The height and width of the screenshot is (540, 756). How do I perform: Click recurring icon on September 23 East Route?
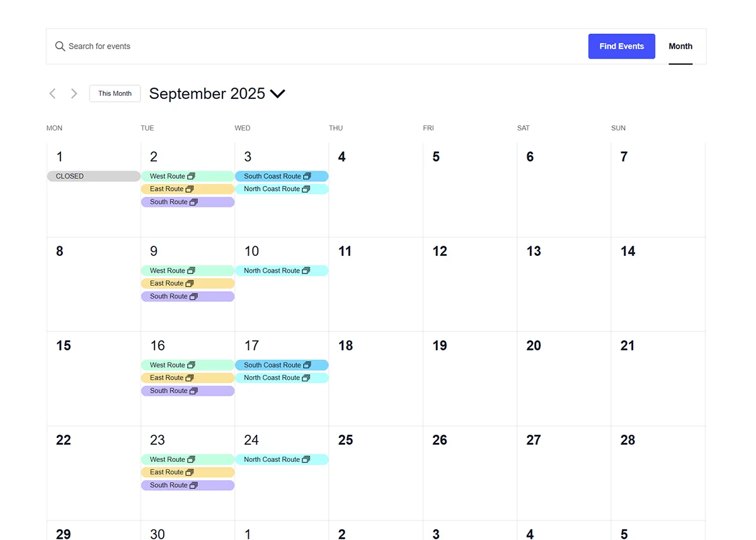[190, 473]
